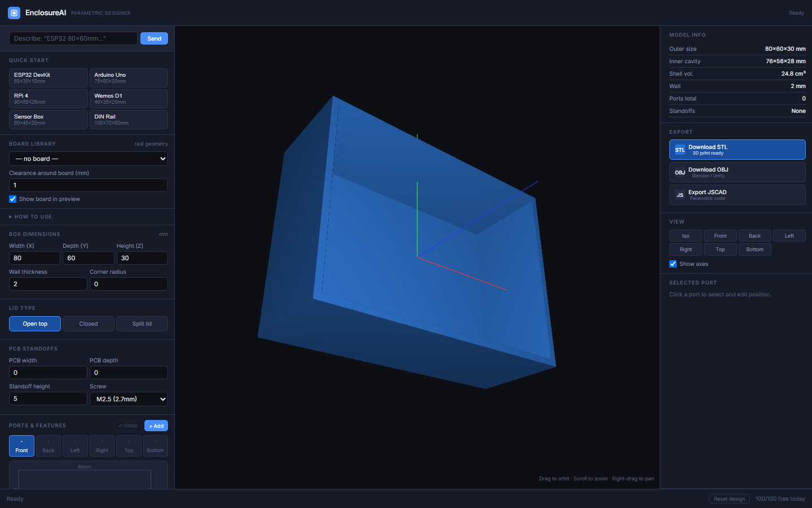This screenshot has width=812, height=508.
Task: Switch to the Left ports face tab
Action: 75,446
